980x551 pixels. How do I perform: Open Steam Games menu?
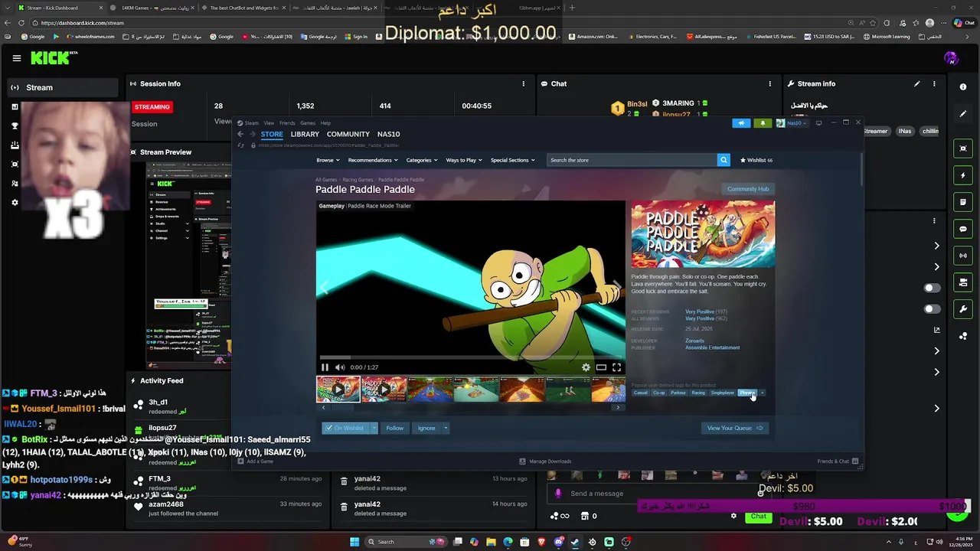tap(308, 122)
